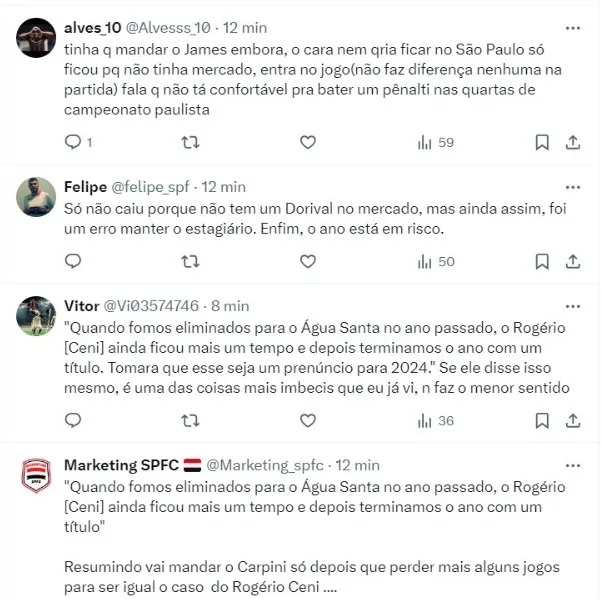This screenshot has width=604, height=599.
Task: Reply to alves_10's tweet about James
Action: [73, 142]
